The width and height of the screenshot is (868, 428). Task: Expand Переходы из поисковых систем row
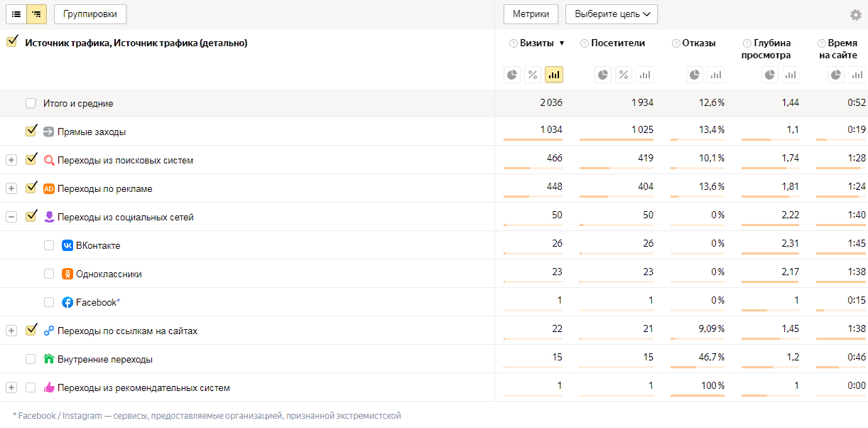click(11, 160)
